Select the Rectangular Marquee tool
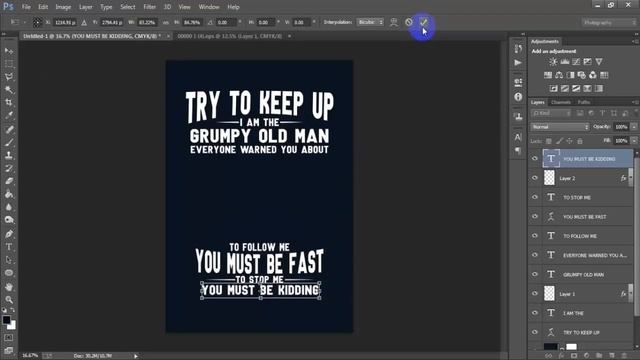Screen dimensions: 640x360 [9, 64]
